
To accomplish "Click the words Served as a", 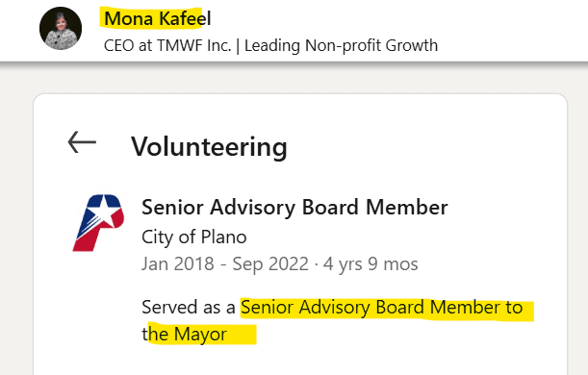I will 189,307.
